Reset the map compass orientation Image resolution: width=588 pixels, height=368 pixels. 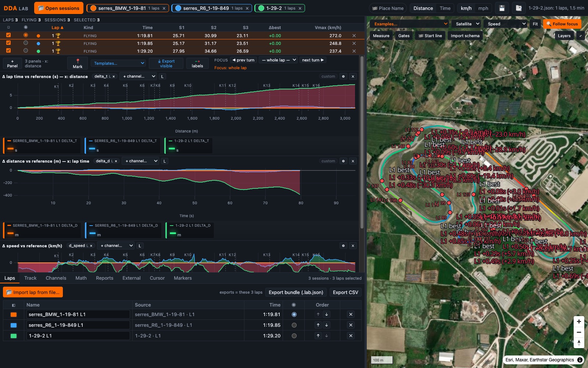[x=579, y=343]
